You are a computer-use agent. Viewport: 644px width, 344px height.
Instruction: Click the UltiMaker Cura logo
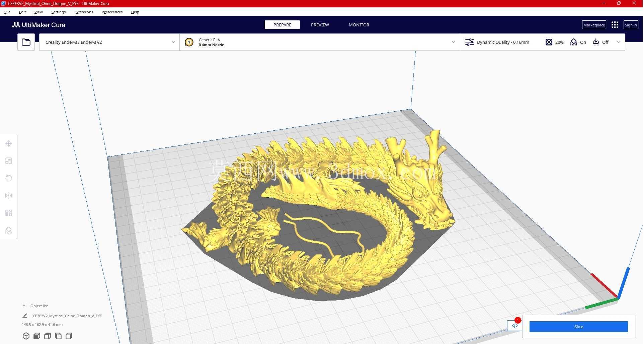(x=39, y=25)
